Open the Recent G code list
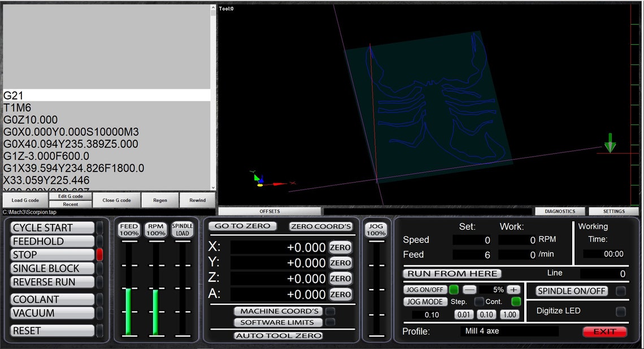 pyautogui.click(x=71, y=204)
